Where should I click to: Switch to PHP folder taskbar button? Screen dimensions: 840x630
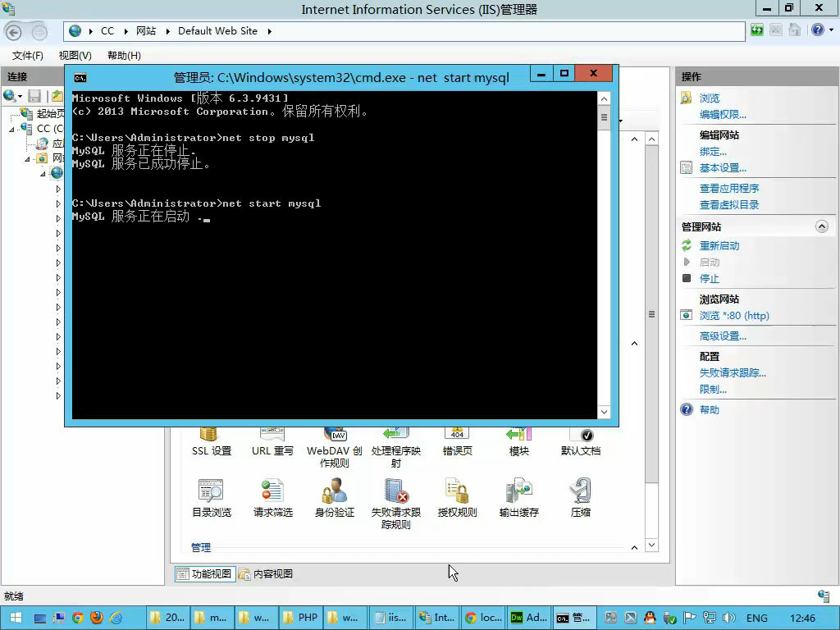tap(301, 618)
